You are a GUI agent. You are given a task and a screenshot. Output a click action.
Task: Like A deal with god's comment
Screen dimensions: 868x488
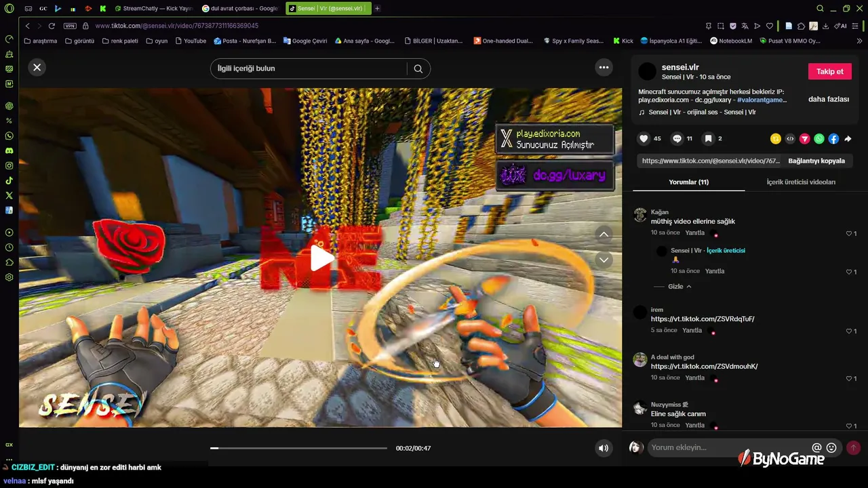coord(848,378)
